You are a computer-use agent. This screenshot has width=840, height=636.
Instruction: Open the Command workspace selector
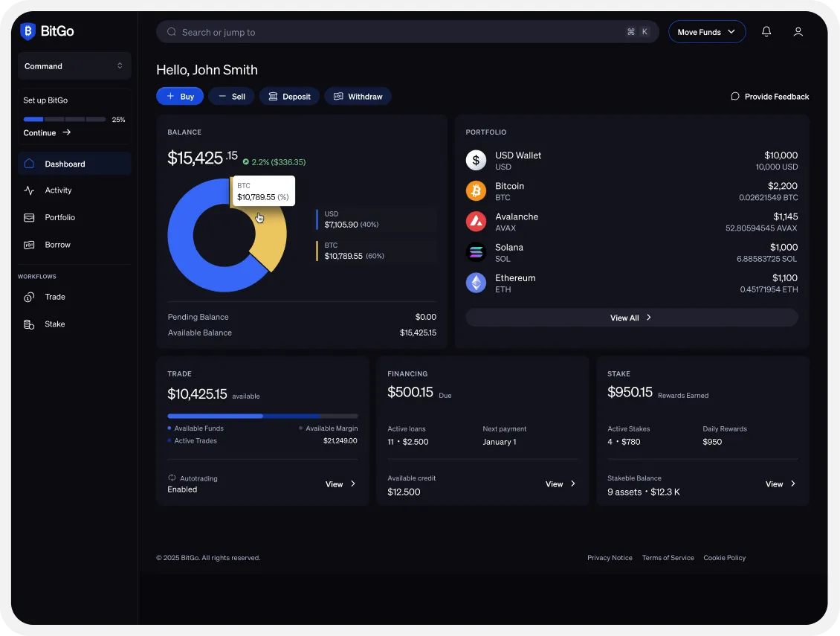click(x=74, y=66)
